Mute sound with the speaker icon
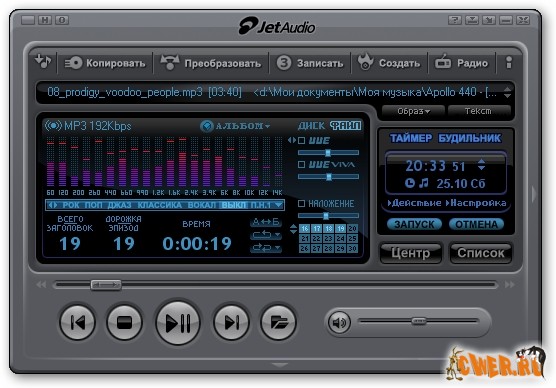This screenshot has width=556, height=388. [x=339, y=322]
